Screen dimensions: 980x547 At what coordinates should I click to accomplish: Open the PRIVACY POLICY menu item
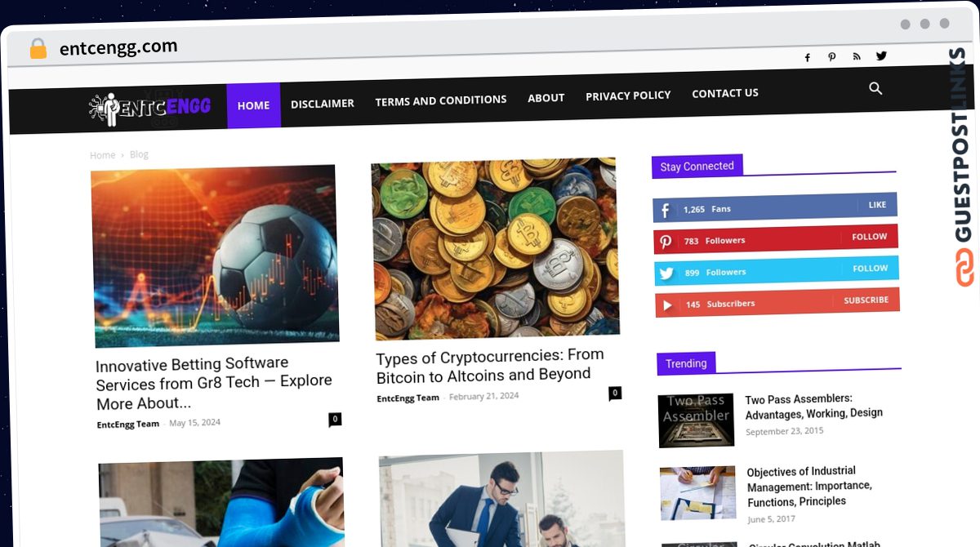(628, 96)
